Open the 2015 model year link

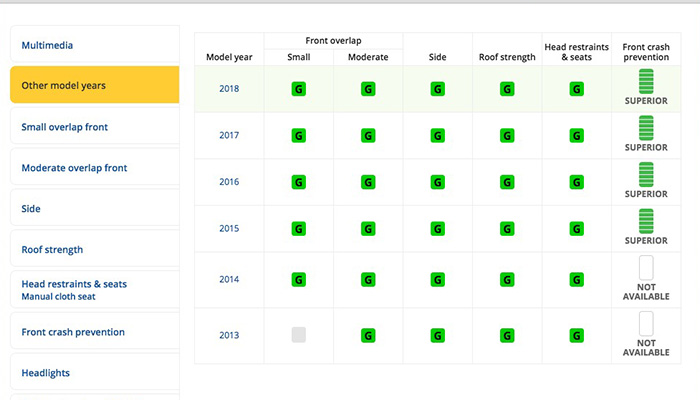229,228
